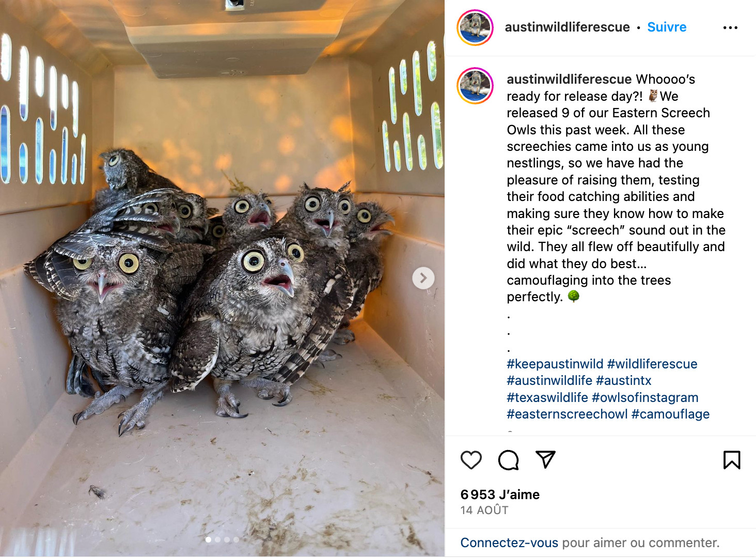View likes count 6 953 J'aime

pos(500,494)
